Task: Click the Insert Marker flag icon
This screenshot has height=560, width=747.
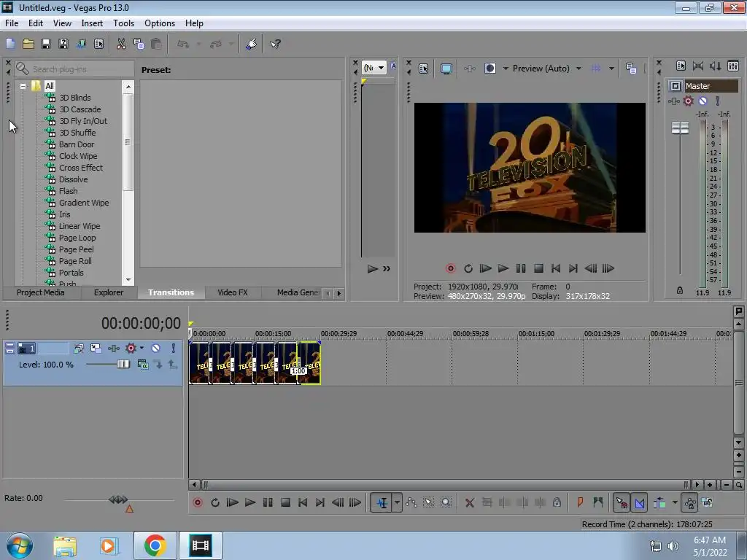Action: pyautogui.click(x=580, y=502)
